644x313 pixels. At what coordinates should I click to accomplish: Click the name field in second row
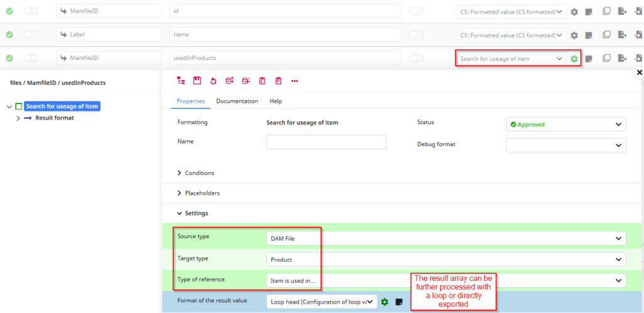(x=285, y=35)
